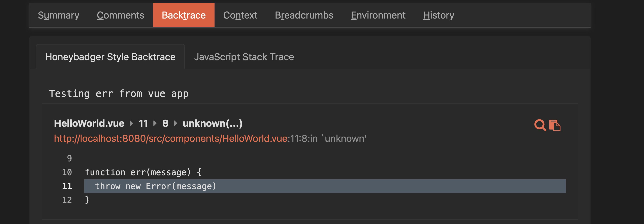
Task: Open the Comments tab
Action: pos(121,15)
